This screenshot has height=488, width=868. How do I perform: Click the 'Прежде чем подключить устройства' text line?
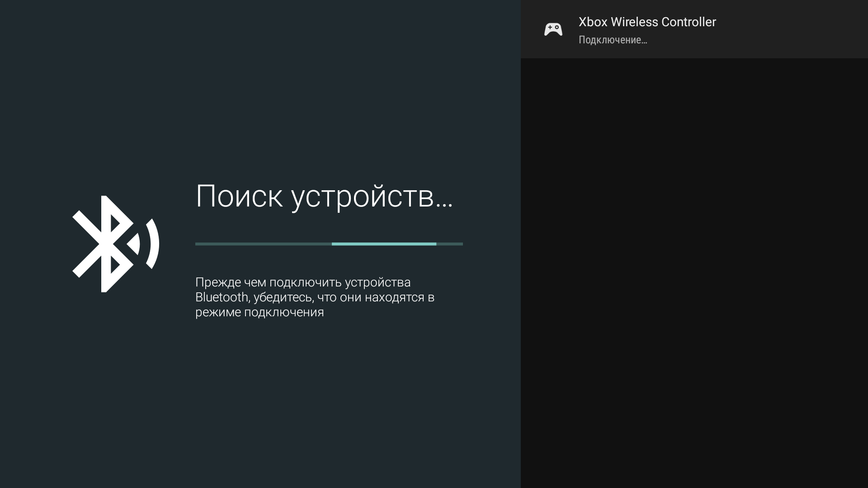tap(303, 282)
